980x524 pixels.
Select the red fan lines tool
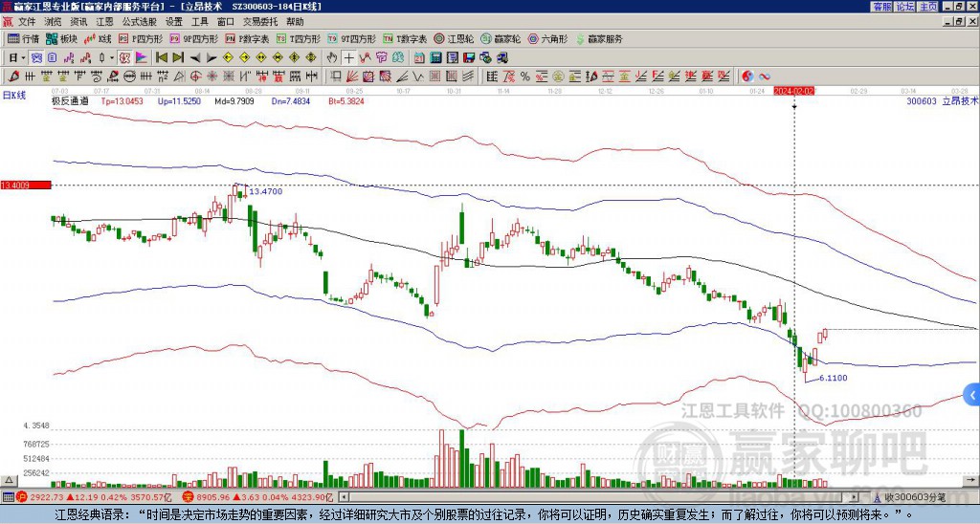[352, 76]
